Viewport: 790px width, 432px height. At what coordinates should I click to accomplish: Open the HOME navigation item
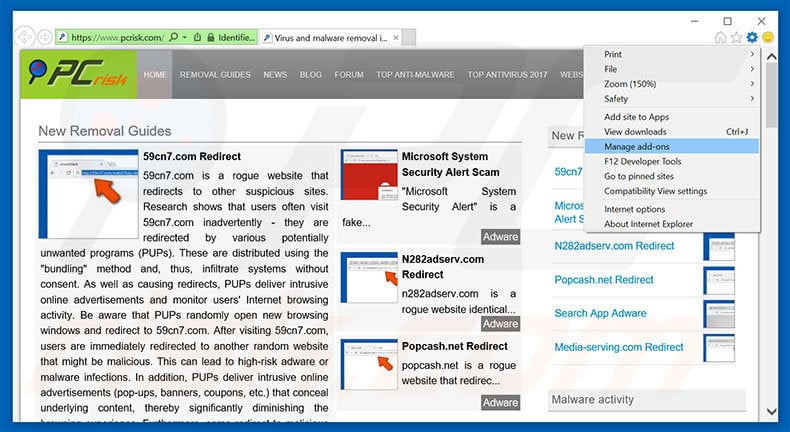(155, 74)
